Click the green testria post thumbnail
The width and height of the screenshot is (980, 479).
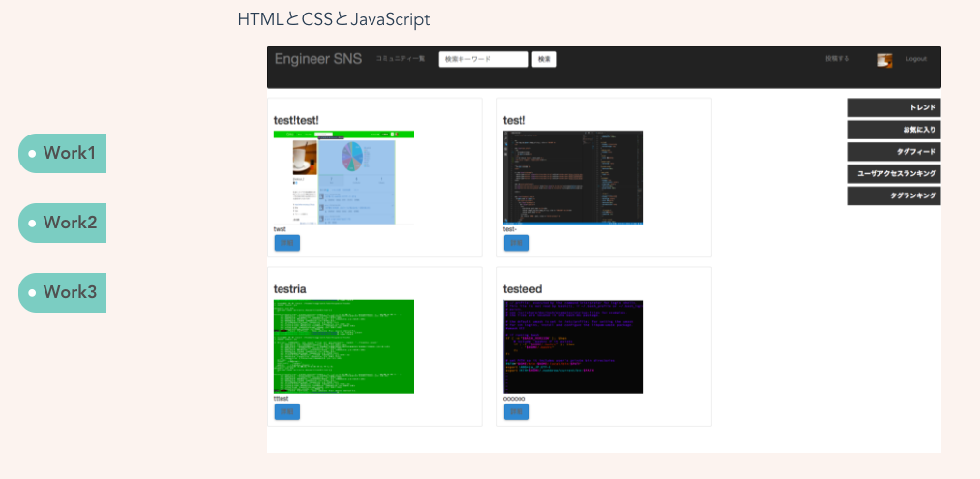point(343,346)
